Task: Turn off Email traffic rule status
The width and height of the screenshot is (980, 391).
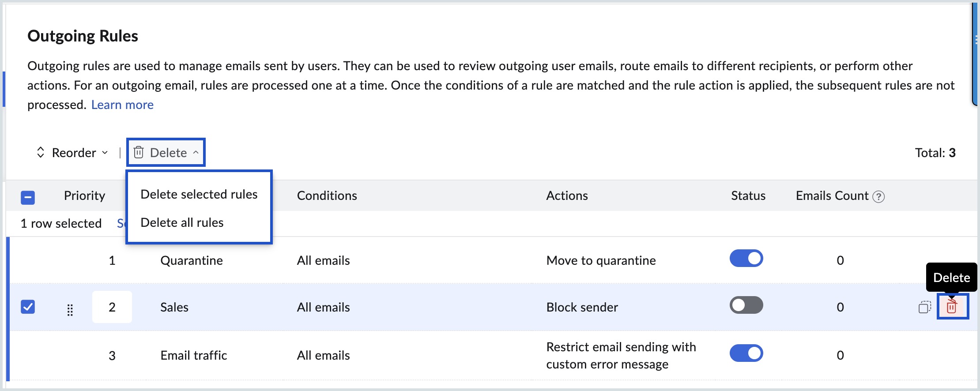Action: click(746, 353)
